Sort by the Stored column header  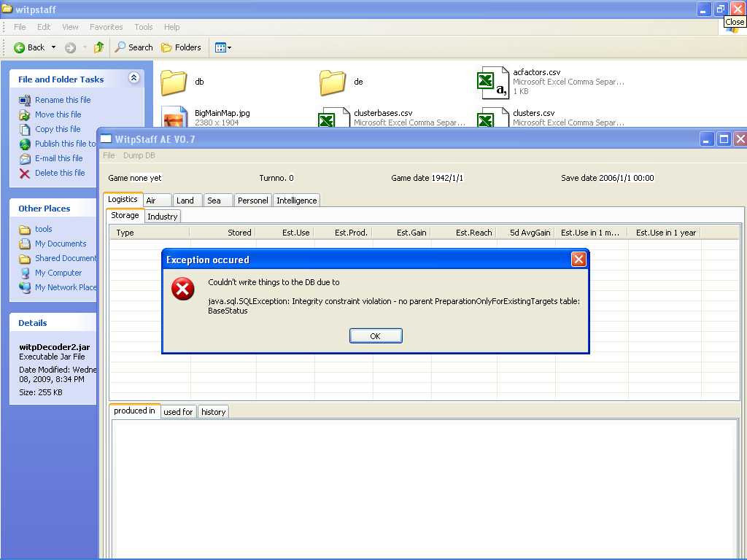[x=222, y=233]
